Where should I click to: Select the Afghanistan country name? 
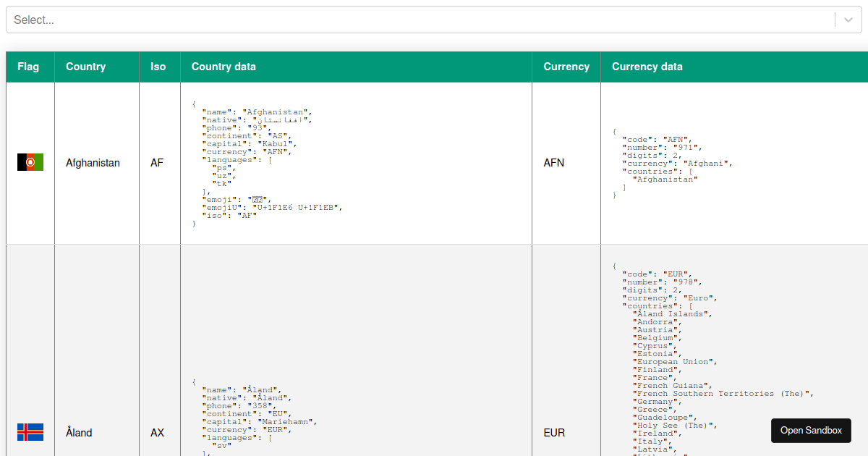click(93, 162)
